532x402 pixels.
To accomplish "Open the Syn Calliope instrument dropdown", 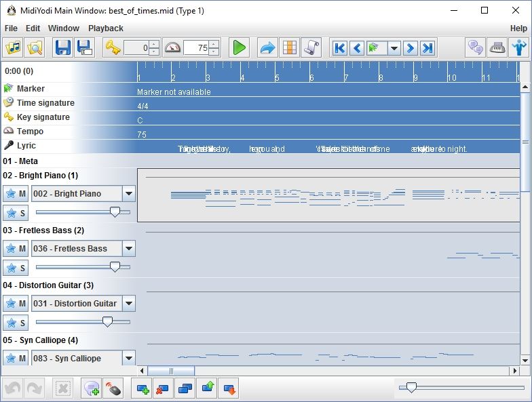I will pos(129,358).
